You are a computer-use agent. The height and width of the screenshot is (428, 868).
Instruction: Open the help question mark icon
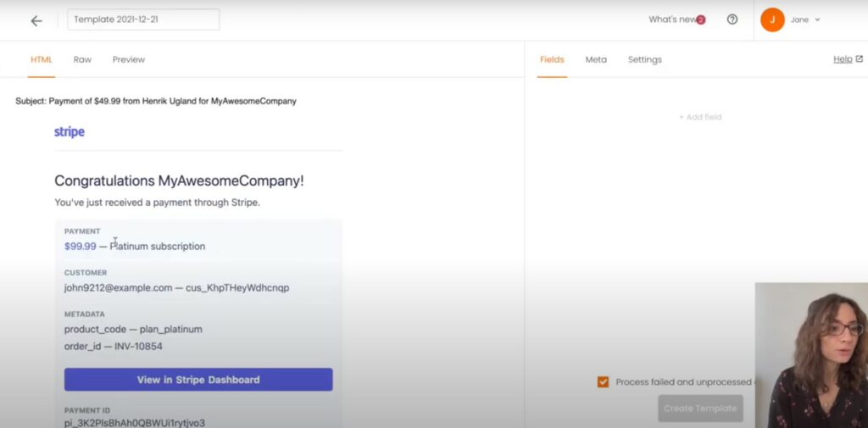coord(732,19)
